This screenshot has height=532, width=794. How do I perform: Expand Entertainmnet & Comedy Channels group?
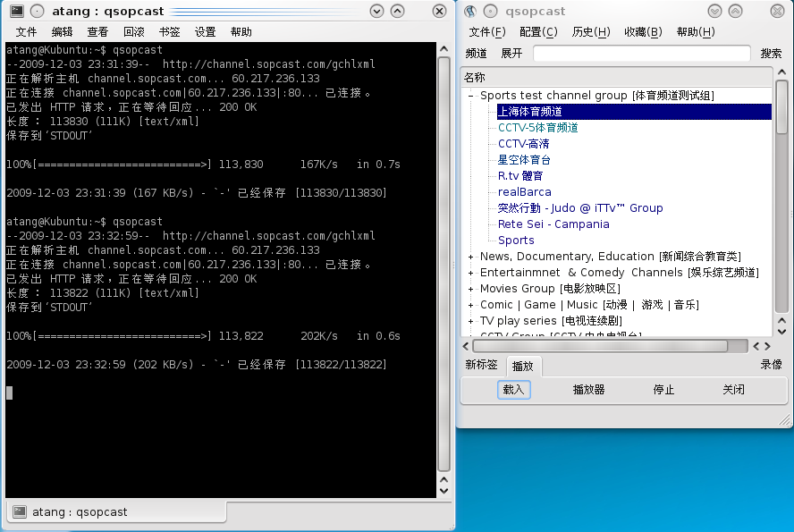coord(471,273)
